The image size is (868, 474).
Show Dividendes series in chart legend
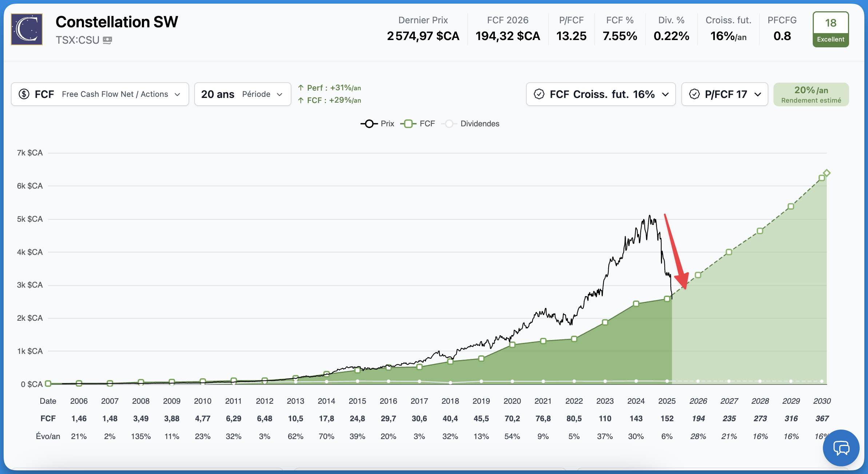470,124
